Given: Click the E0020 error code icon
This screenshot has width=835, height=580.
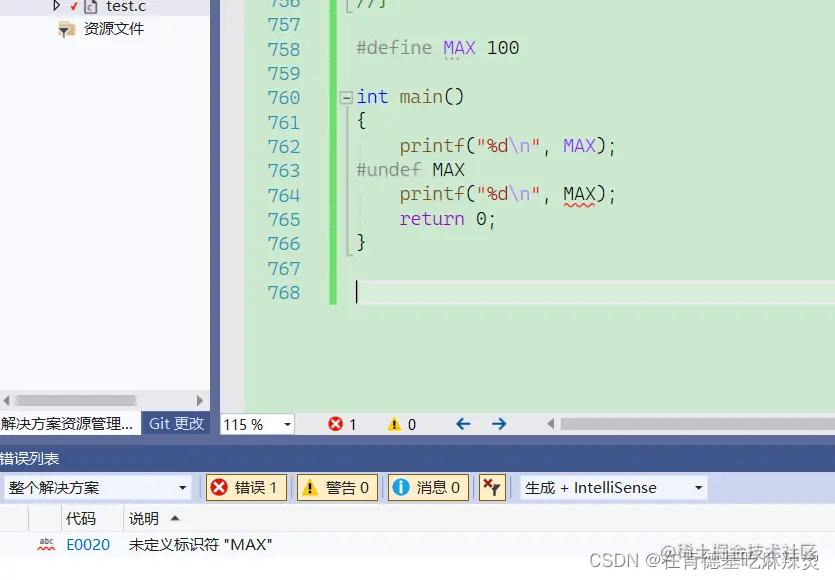Looking at the screenshot, I should [44, 544].
